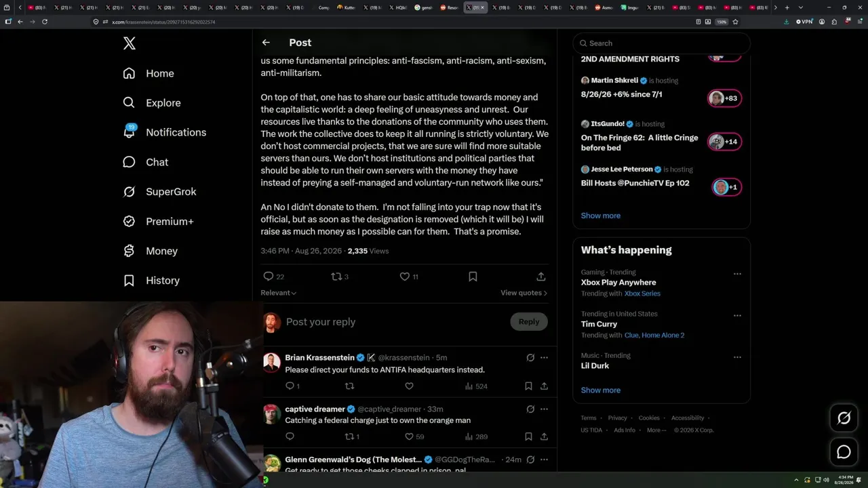
Task: View analytics for Brian Krassenstein's reply (524)
Action: [476, 386]
